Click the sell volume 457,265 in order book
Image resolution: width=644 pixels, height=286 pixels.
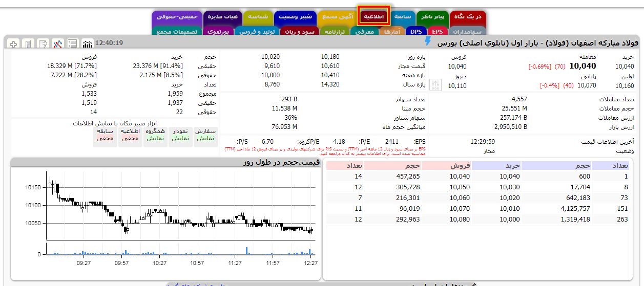click(408, 177)
